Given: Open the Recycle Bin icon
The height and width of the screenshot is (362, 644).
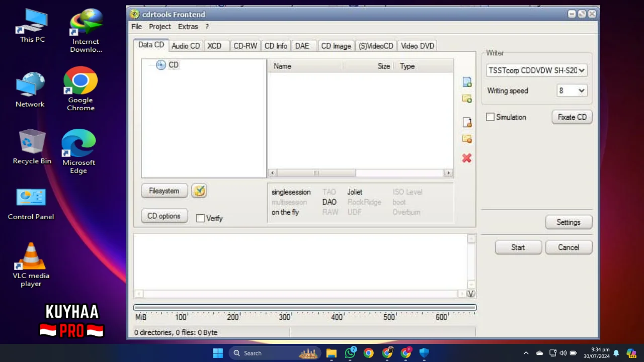Looking at the screenshot, I should (x=32, y=147).
